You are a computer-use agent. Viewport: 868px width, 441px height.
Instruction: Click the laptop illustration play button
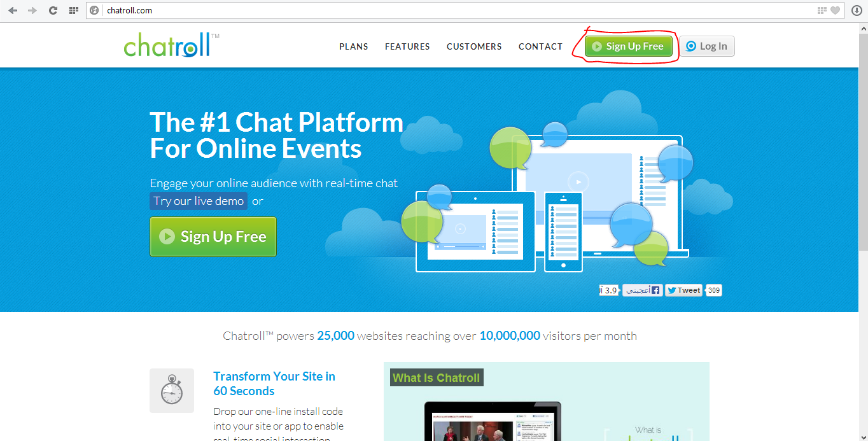[578, 181]
